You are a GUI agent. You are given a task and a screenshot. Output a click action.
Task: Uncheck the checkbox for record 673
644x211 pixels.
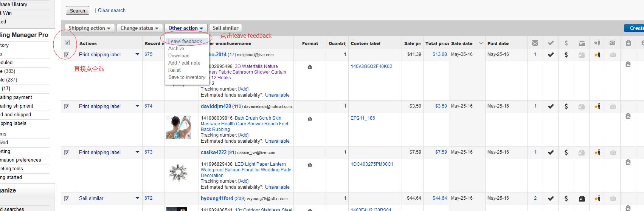67,152
